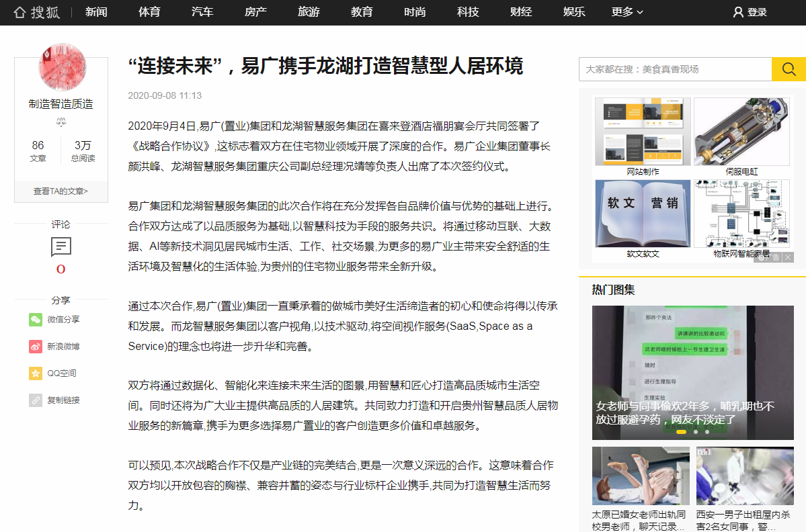Click the 登录 user icon
Viewport: 806px width, 532px height.
point(738,12)
